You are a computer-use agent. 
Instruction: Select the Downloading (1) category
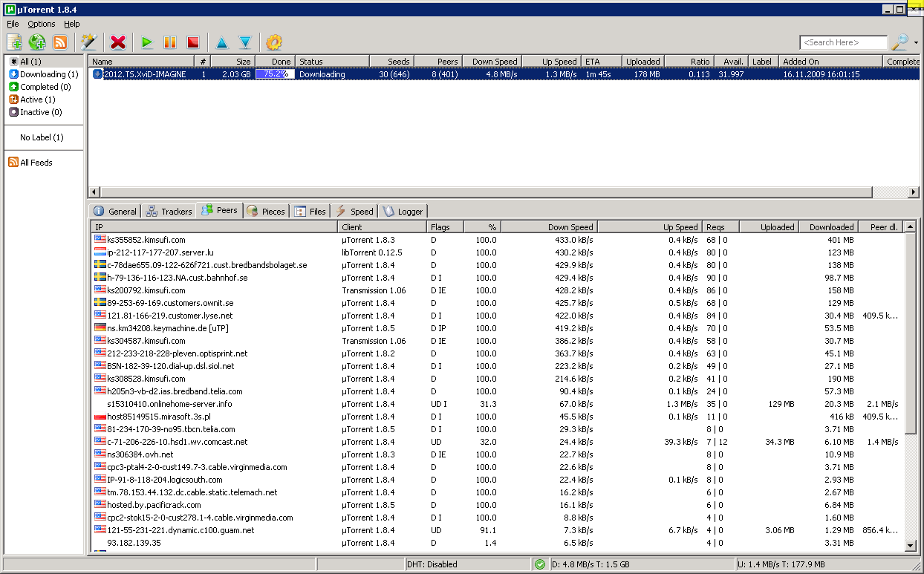click(43, 74)
